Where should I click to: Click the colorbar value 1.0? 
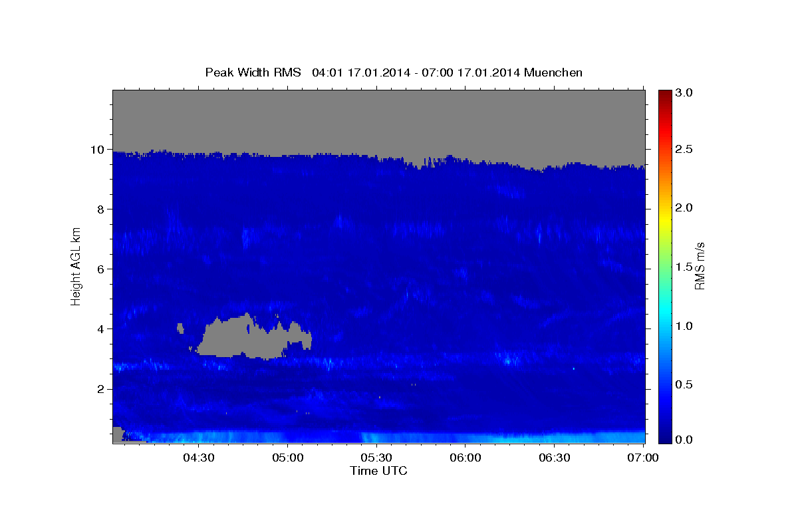685,326
